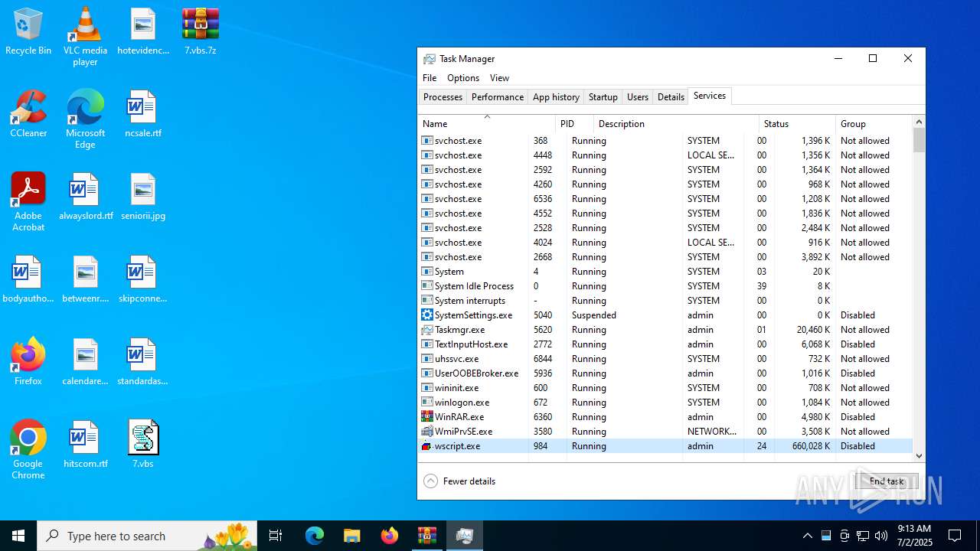Select the seniorii.jpg image icon
Viewport: 980px width, 551px height.
[143, 197]
